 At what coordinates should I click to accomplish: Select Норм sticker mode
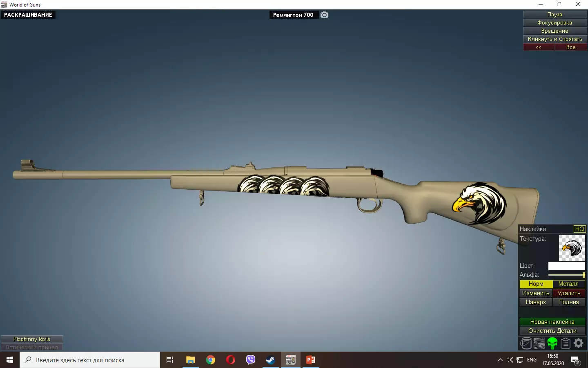(536, 284)
